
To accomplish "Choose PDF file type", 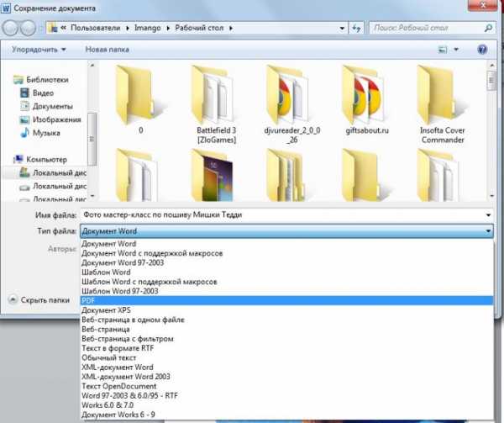I will [x=286, y=300].
